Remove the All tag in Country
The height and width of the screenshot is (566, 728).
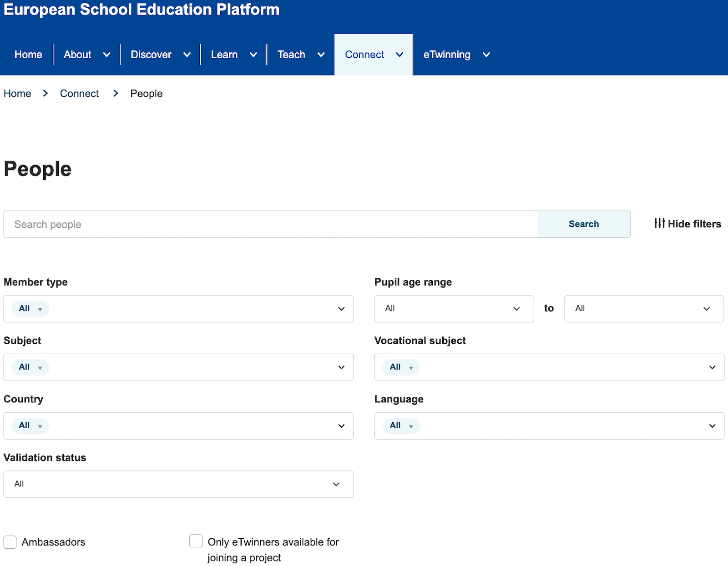click(x=40, y=426)
